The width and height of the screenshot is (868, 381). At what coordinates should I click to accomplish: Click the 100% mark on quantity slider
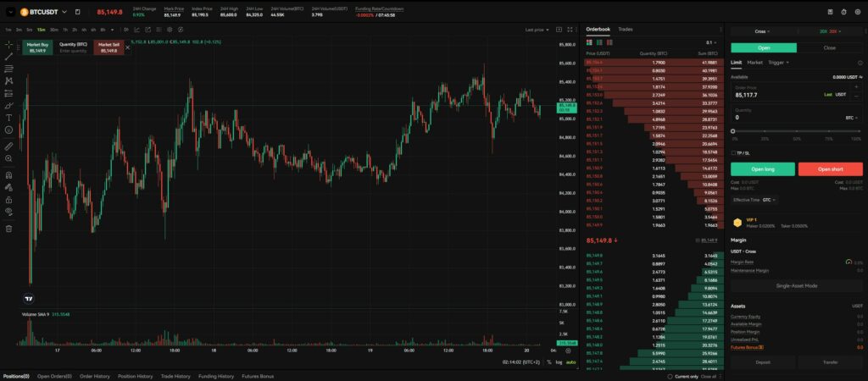click(x=861, y=131)
